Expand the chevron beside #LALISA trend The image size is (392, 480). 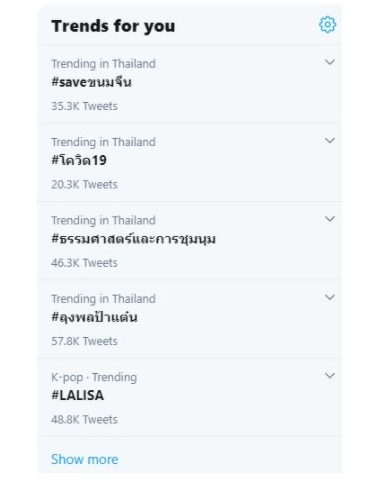(330, 375)
